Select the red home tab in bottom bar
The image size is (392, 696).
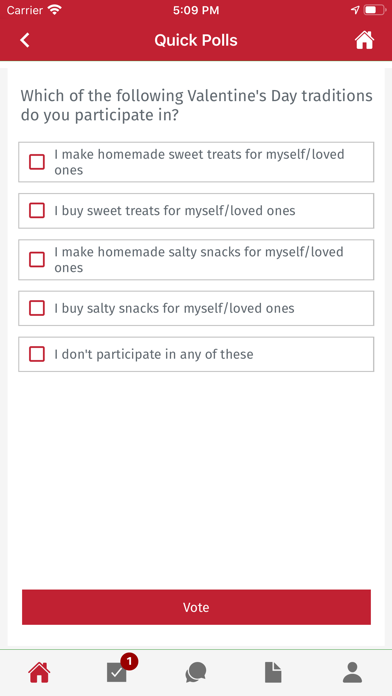tap(39, 672)
